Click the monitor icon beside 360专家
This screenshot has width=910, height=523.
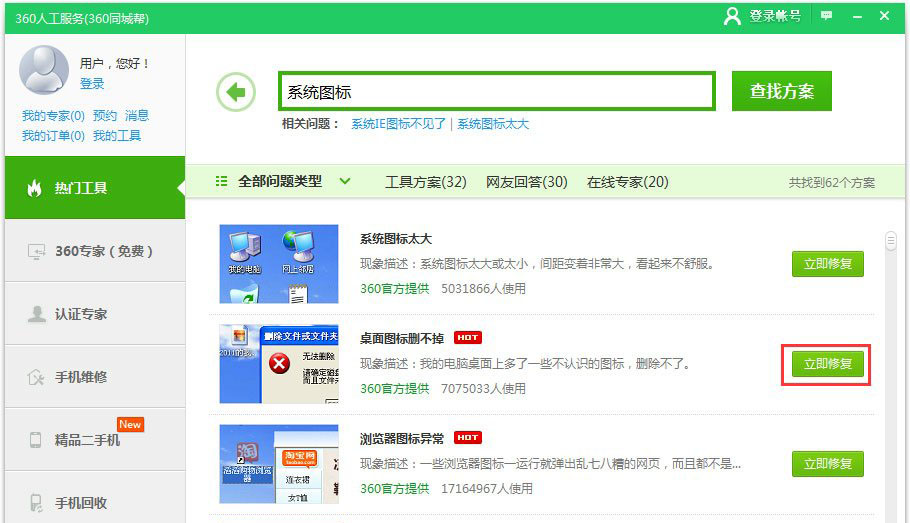pos(36,251)
